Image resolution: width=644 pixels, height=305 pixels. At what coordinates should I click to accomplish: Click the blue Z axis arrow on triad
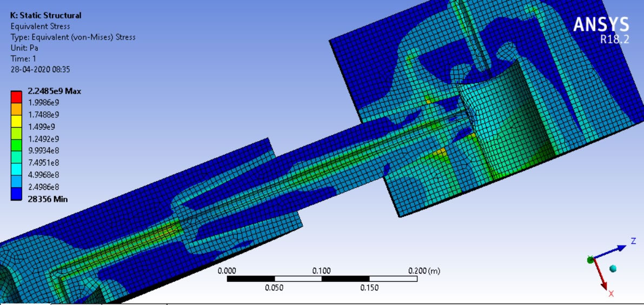pyautogui.click(x=616, y=250)
